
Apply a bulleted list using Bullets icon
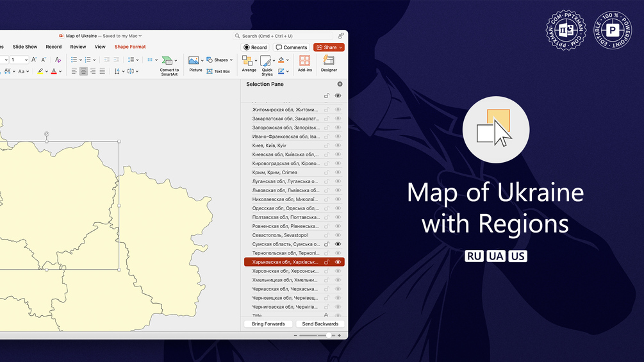(74, 60)
